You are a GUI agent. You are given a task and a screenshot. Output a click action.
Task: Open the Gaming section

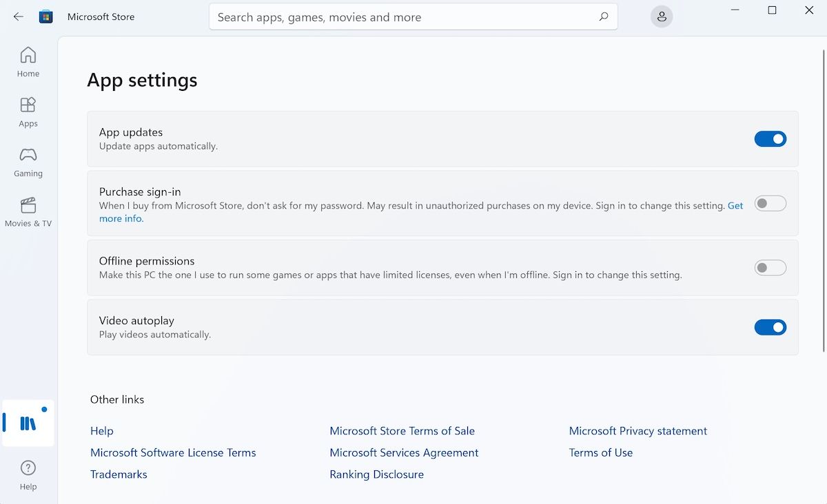click(28, 160)
